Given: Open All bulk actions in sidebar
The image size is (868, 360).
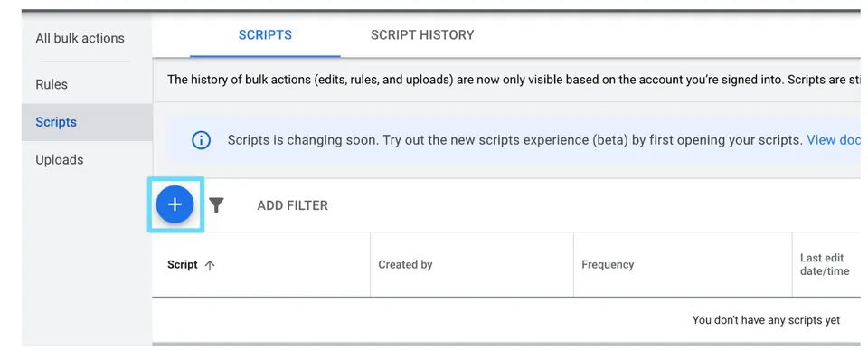Looking at the screenshot, I should point(80,38).
